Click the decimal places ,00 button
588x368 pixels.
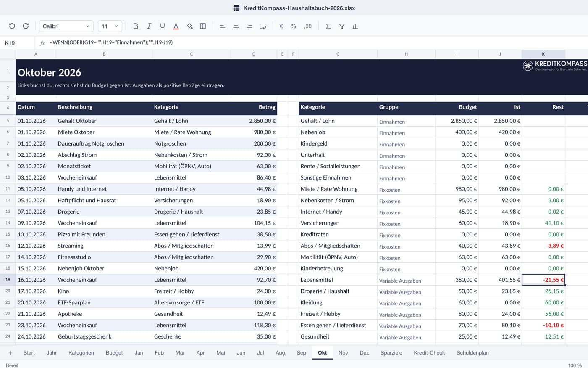click(x=308, y=26)
